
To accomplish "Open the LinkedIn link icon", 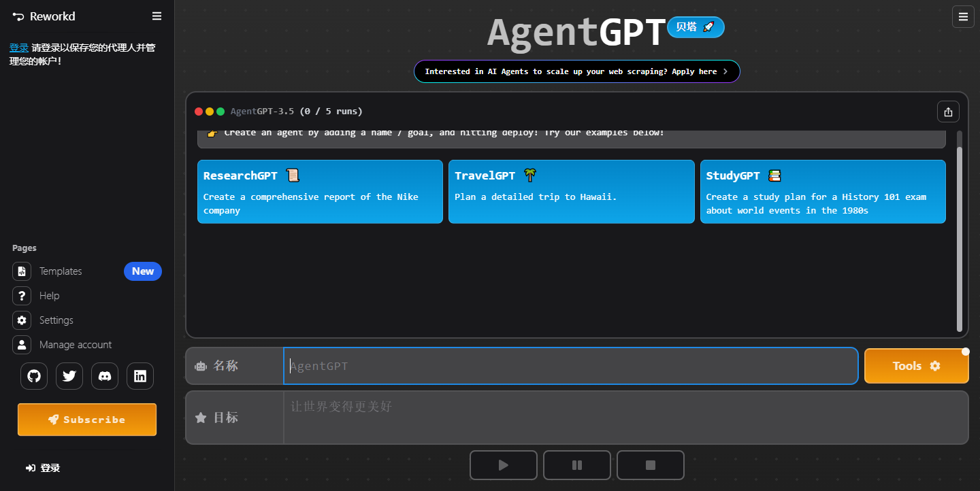I will pyautogui.click(x=140, y=376).
